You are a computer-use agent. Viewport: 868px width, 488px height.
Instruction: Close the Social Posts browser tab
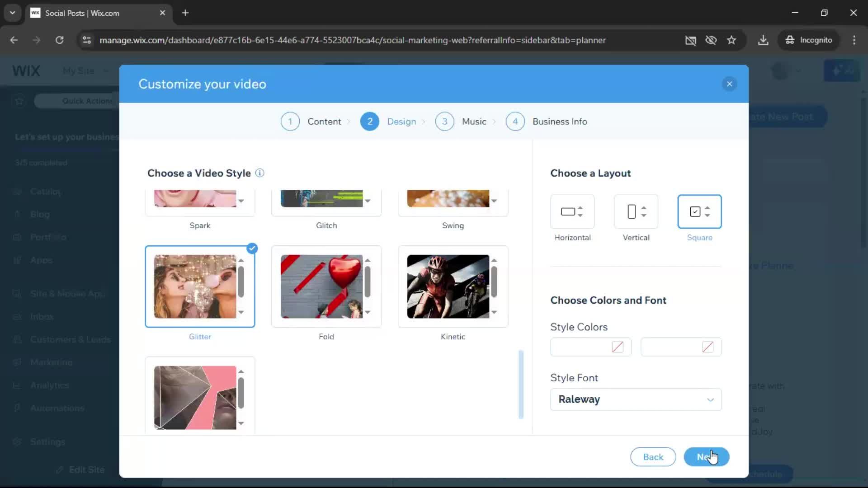click(162, 13)
